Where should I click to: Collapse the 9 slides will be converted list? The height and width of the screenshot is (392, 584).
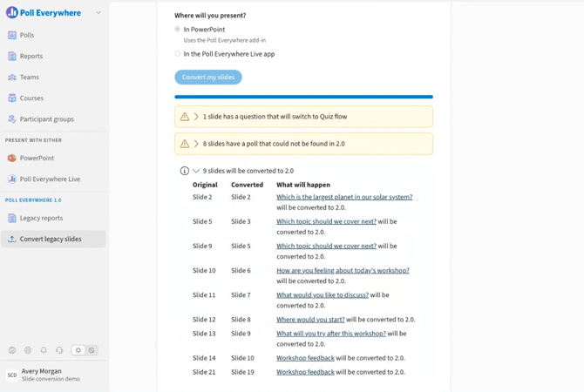[196, 171]
